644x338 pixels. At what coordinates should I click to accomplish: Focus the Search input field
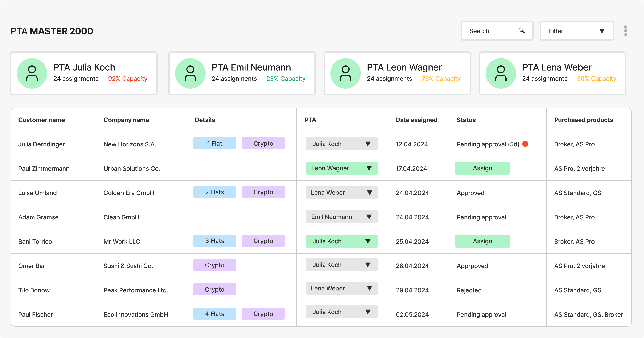(x=490, y=31)
